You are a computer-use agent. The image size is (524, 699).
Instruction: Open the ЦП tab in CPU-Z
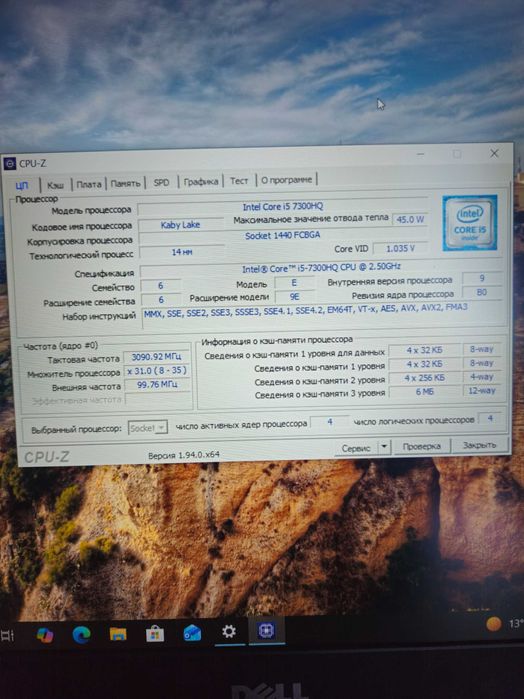click(x=22, y=185)
